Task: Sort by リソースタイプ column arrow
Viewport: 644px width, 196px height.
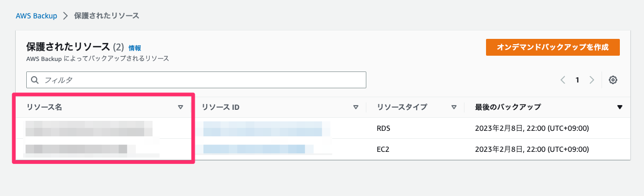Action: (454, 107)
